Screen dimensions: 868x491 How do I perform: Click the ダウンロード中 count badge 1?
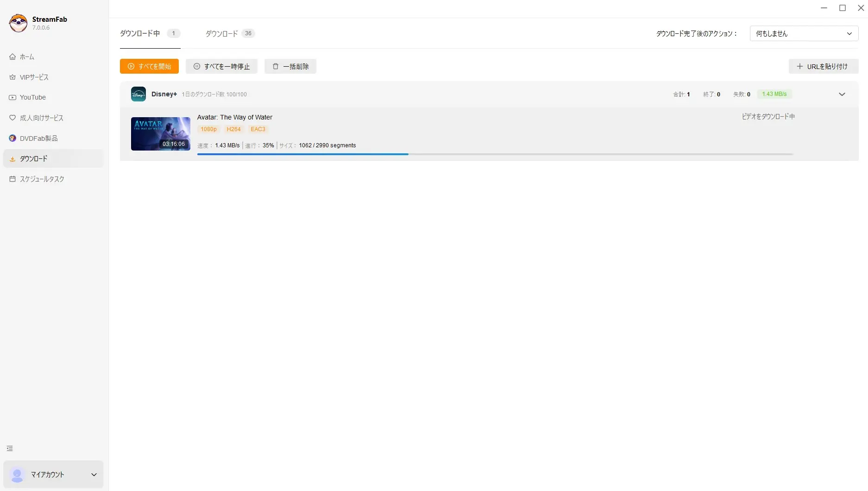(x=174, y=33)
